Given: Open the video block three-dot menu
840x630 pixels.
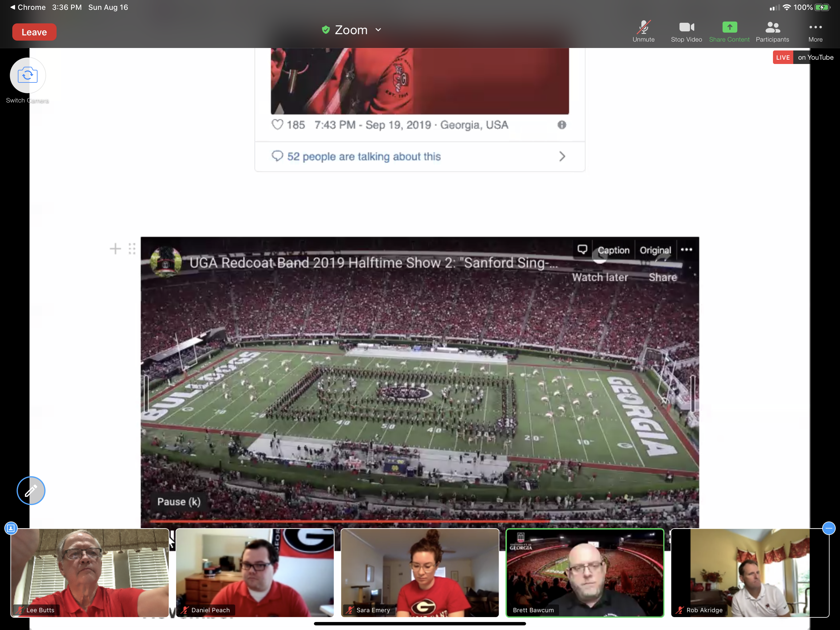Looking at the screenshot, I should (x=686, y=250).
